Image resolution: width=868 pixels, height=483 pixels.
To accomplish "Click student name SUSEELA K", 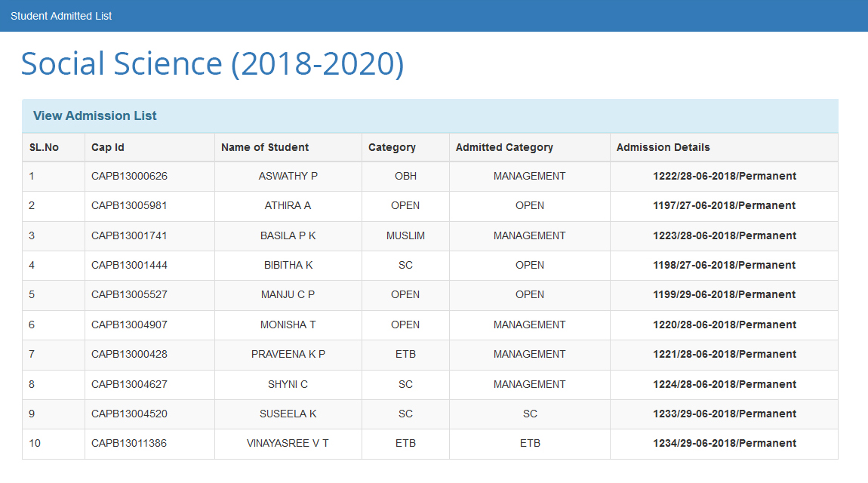I will (288, 414).
